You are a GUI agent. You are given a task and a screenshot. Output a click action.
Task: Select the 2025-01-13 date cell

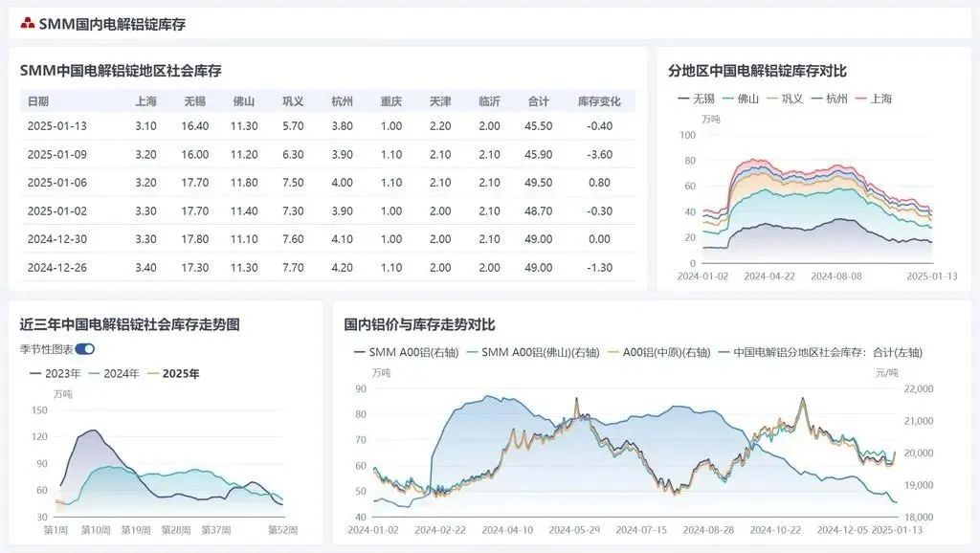56,126
